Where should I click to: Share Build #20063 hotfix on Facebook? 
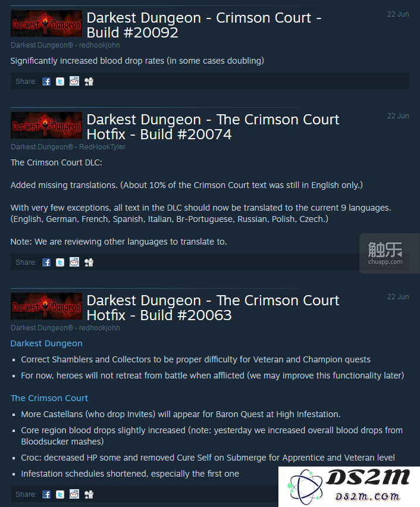(x=46, y=495)
